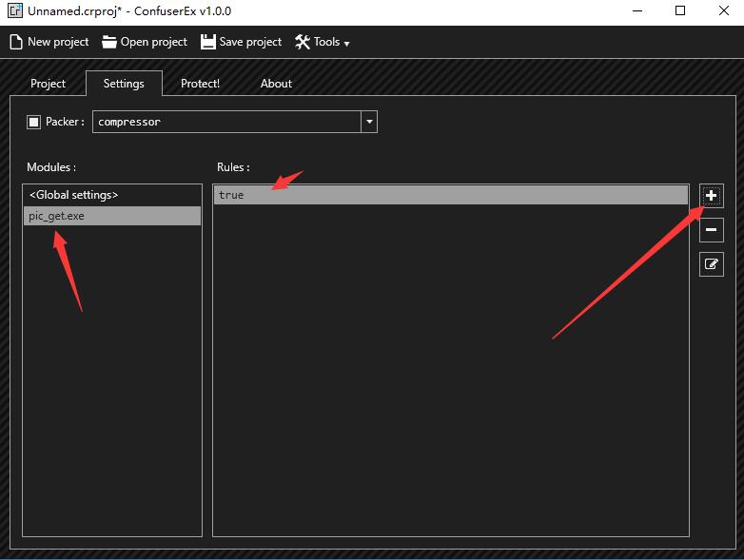Image resolution: width=744 pixels, height=560 pixels.
Task: Click the Tools wrench icon
Action: (x=303, y=42)
